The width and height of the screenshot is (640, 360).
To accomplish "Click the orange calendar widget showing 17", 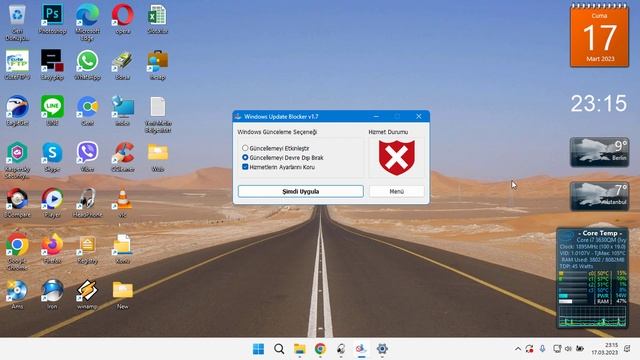I will (x=599, y=36).
